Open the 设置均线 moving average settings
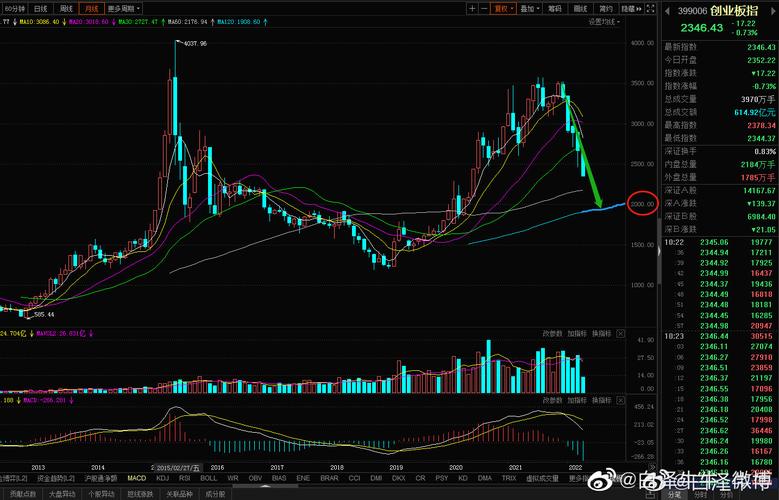The width and height of the screenshot is (779, 500). pyautogui.click(x=601, y=20)
